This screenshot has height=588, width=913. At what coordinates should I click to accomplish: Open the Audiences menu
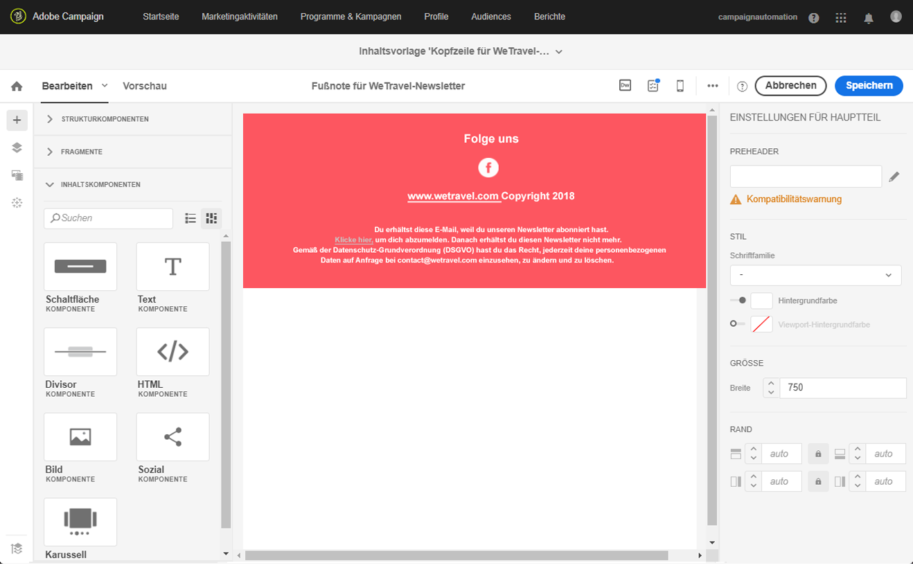[491, 17]
